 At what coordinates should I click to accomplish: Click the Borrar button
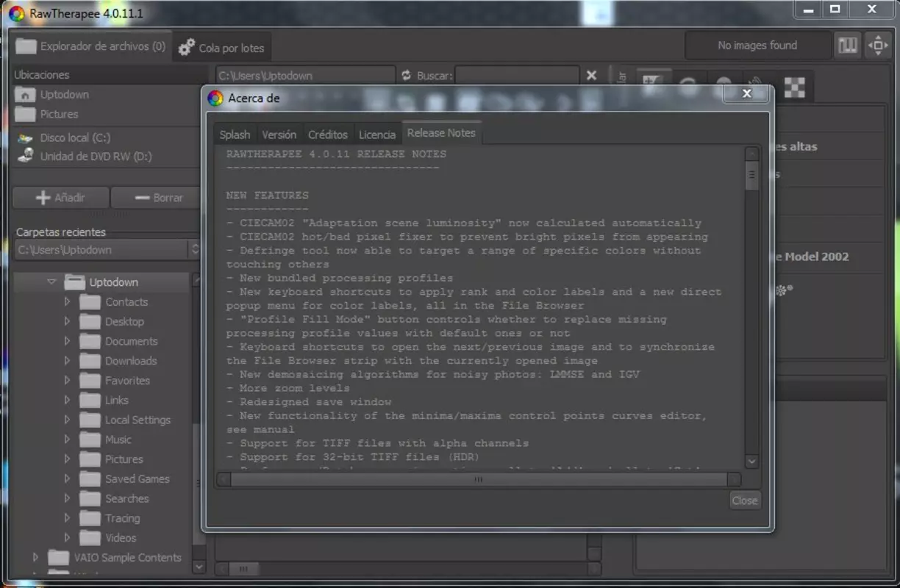coord(157,198)
